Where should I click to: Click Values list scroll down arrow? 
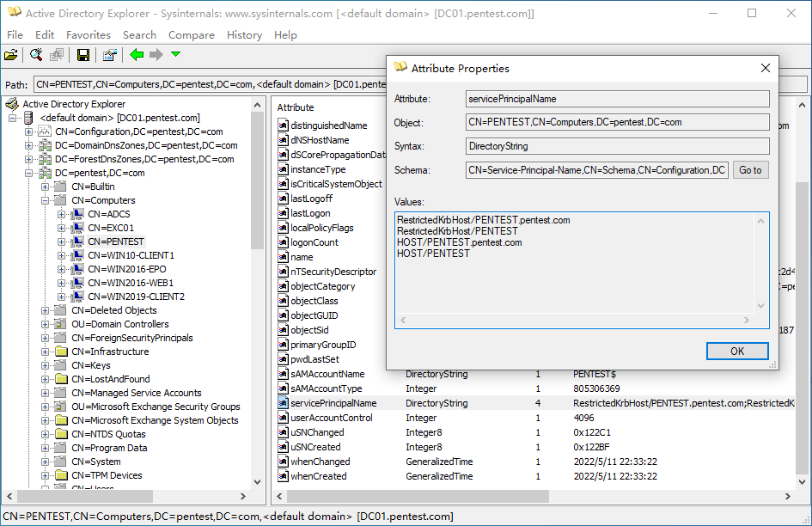tap(760, 306)
